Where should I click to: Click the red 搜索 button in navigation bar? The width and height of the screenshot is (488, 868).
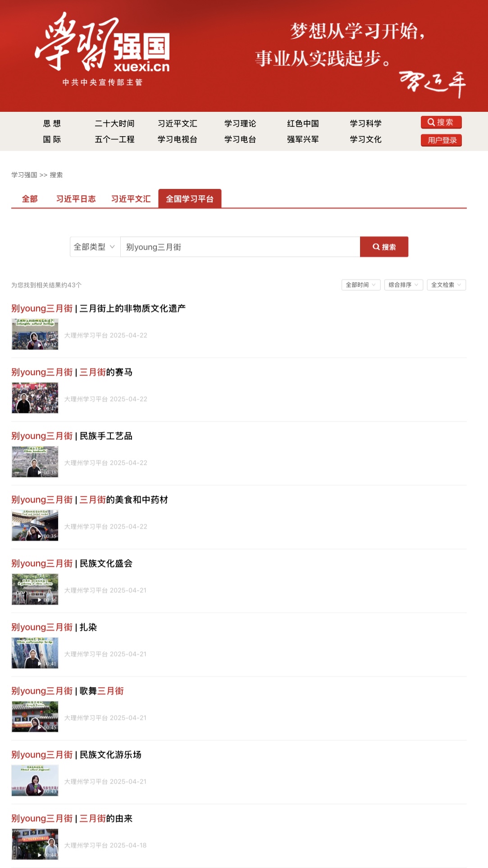click(441, 122)
